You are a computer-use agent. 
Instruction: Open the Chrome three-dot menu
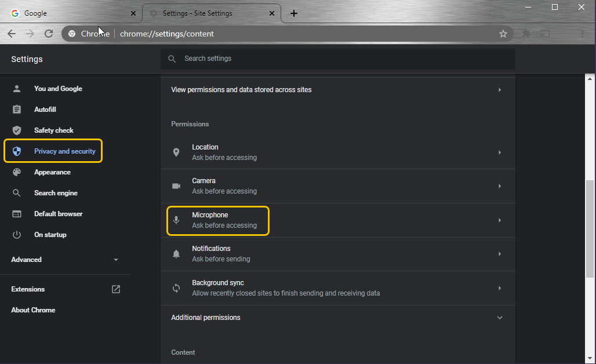[x=582, y=34]
